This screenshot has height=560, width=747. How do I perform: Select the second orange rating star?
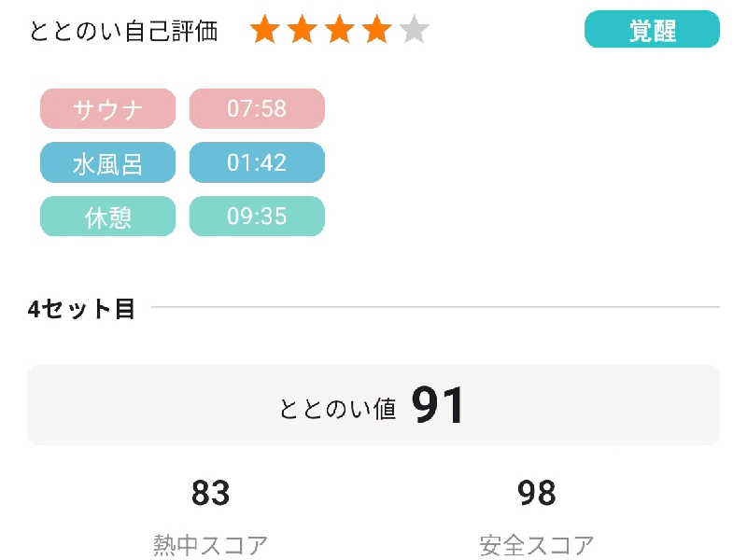(x=302, y=30)
